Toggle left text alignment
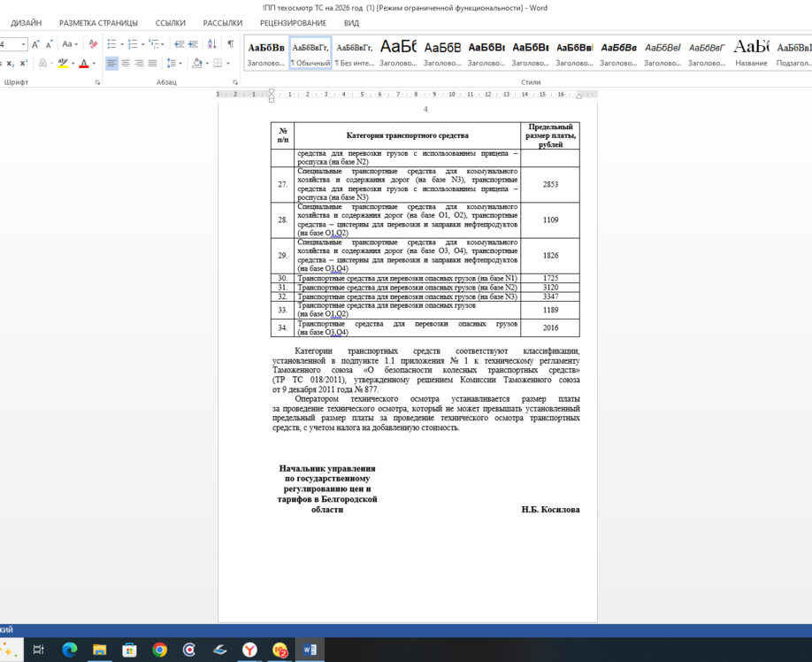This screenshot has width=812, height=662. point(111,64)
